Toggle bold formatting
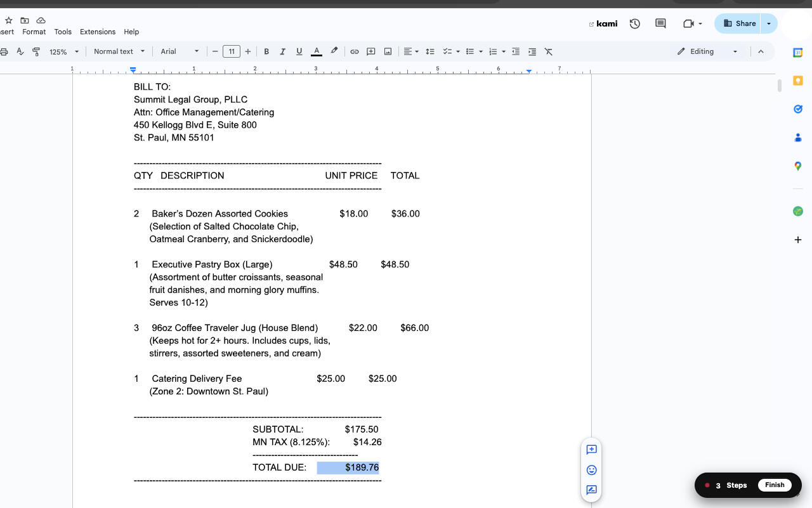The height and width of the screenshot is (508, 812). (266, 51)
